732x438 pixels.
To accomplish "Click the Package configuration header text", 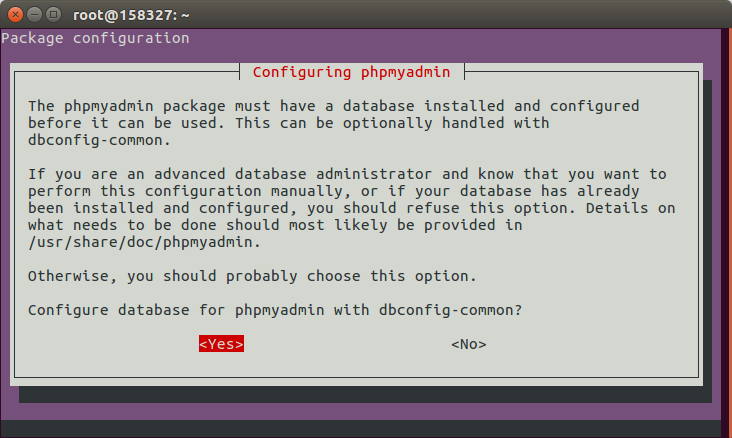I will click(x=95, y=38).
